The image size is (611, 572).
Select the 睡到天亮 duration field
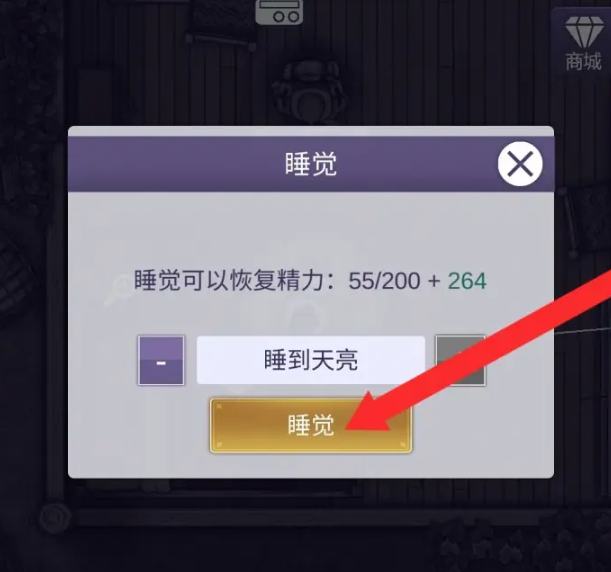coord(311,360)
